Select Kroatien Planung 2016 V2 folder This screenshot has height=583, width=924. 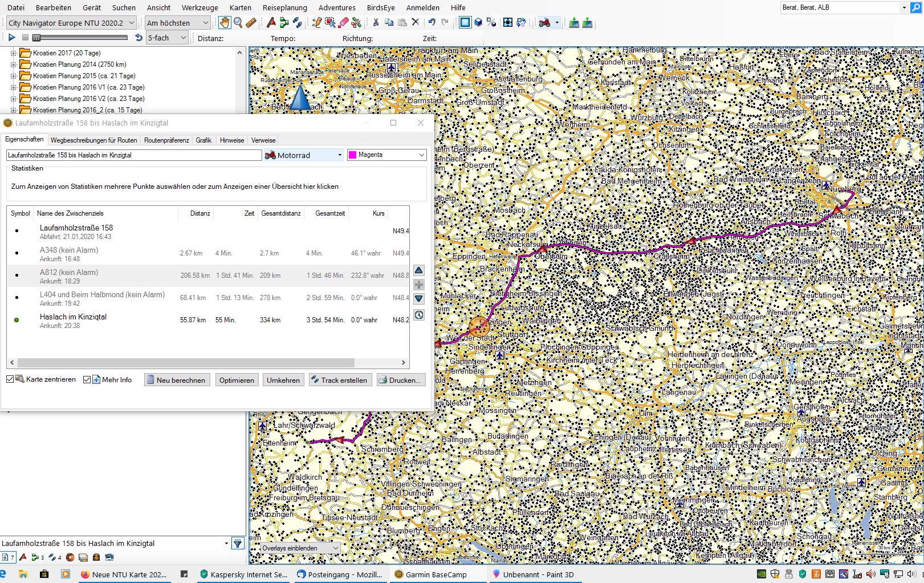tap(88, 99)
